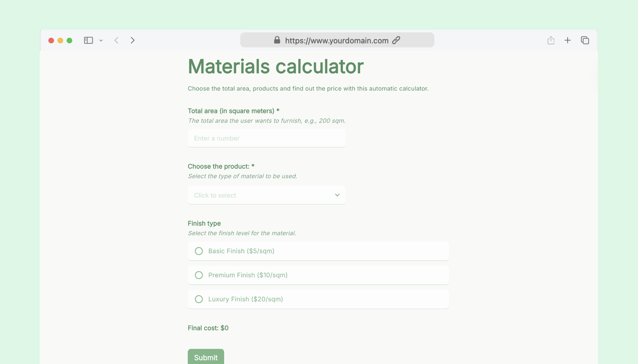Go forward with the right arrow
Screen dimensions: 638x364
(x=132, y=40)
